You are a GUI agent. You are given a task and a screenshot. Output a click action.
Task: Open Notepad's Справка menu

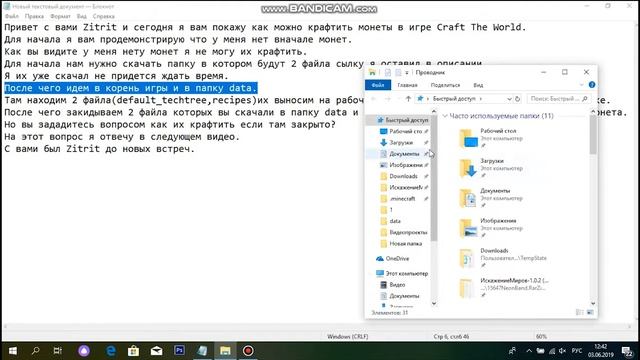tap(104, 16)
